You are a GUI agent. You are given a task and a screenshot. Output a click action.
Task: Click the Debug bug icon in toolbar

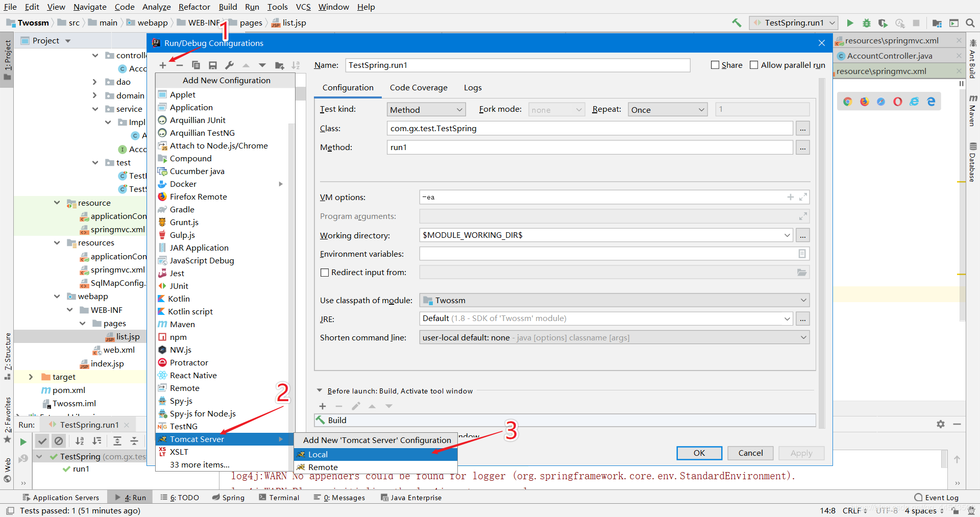point(867,23)
